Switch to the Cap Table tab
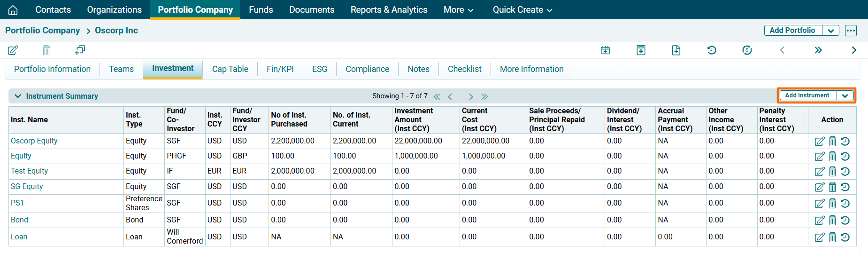 pos(230,69)
